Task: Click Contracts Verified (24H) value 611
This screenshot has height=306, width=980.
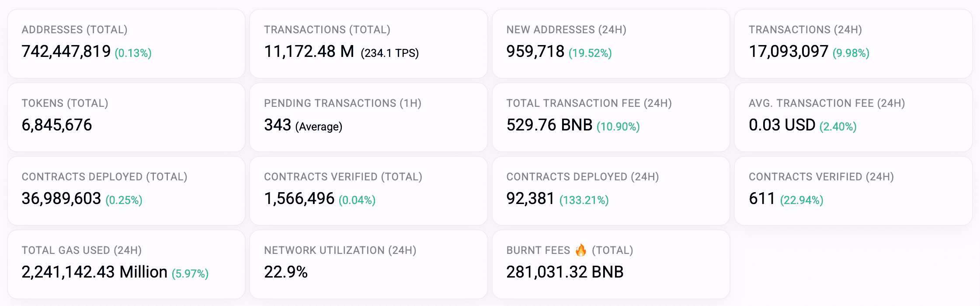Action: point(762,199)
